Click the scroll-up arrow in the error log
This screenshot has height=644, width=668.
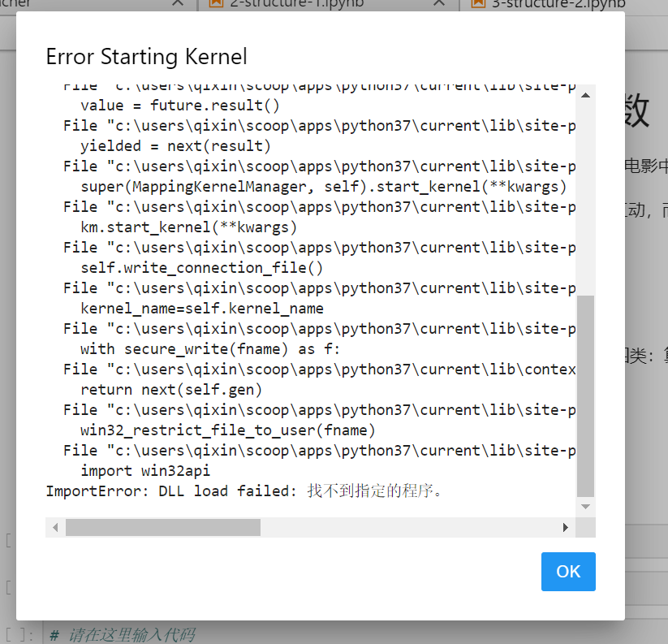coord(584,95)
